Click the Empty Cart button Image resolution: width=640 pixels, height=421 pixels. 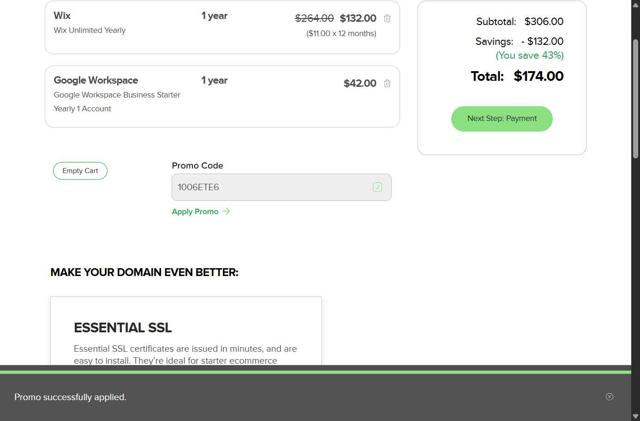pyautogui.click(x=80, y=171)
